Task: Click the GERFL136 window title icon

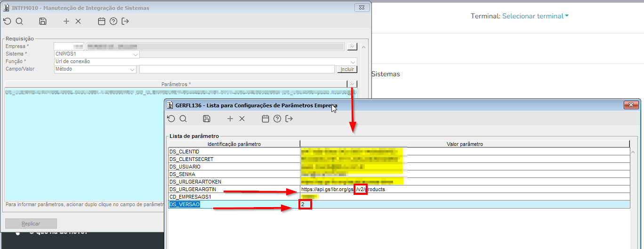Action: coord(170,104)
